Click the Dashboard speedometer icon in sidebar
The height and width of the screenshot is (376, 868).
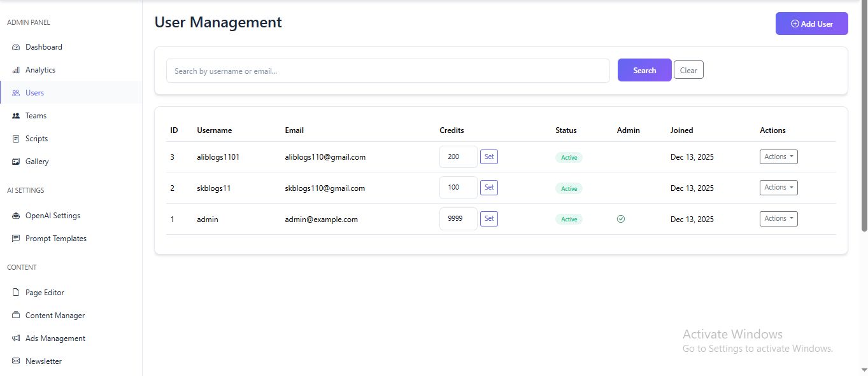click(x=16, y=47)
